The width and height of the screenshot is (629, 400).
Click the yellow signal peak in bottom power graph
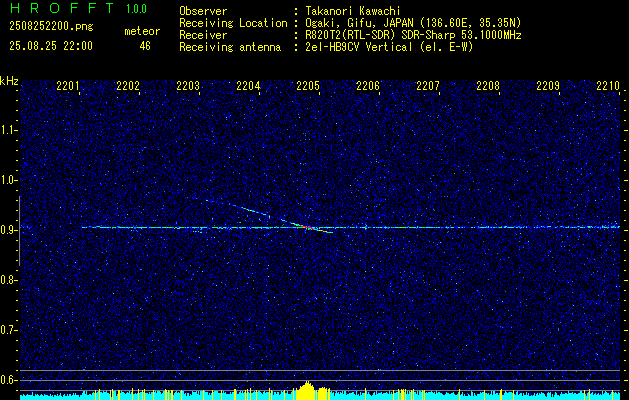tap(307, 390)
